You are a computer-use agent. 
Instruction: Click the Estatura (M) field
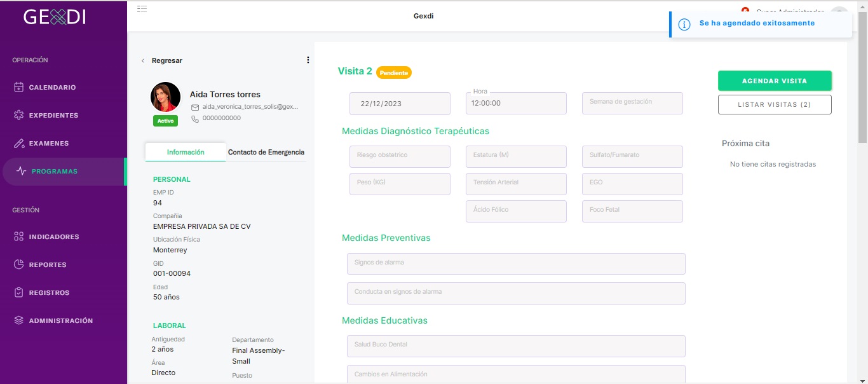point(516,156)
